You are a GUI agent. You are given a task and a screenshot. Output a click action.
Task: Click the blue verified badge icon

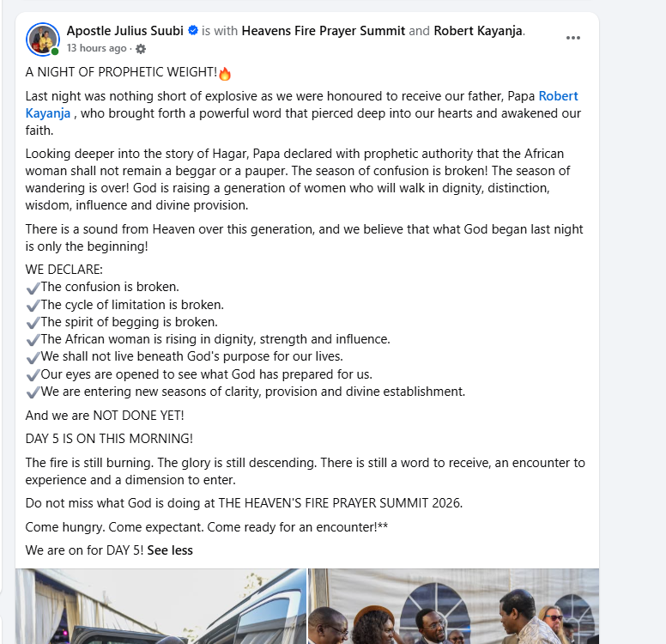coord(193,31)
